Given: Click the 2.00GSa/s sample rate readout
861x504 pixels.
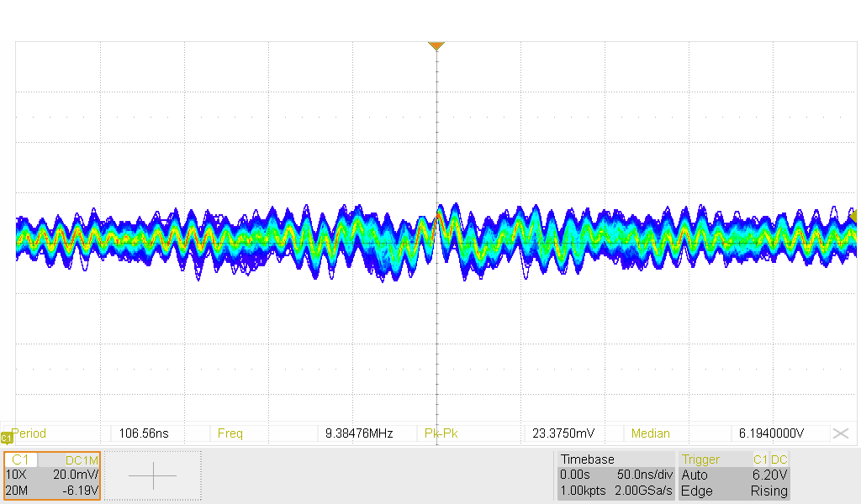Looking at the screenshot, I should (x=644, y=491).
